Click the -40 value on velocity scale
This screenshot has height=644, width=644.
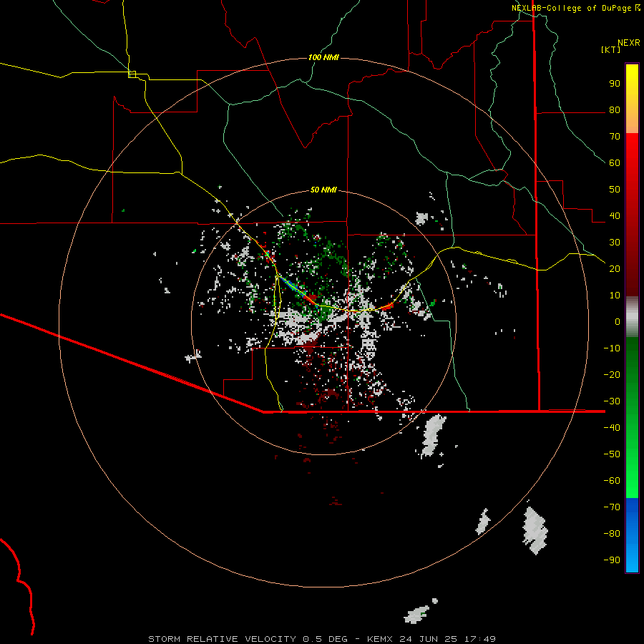pos(612,428)
